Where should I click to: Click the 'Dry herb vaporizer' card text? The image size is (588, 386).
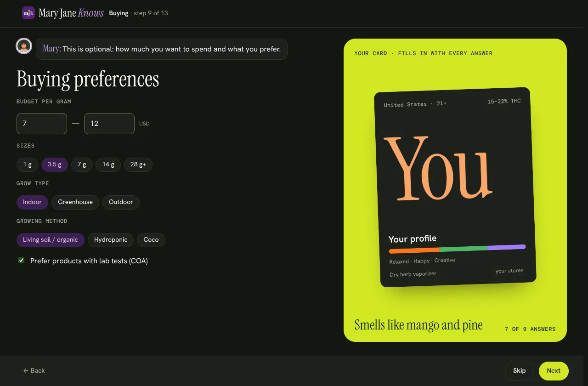point(413,274)
